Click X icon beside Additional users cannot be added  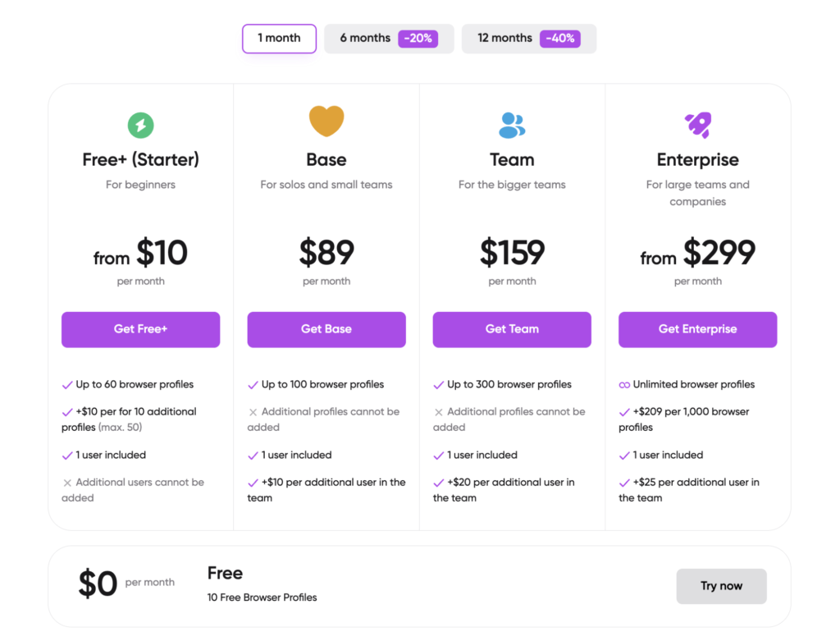point(67,483)
